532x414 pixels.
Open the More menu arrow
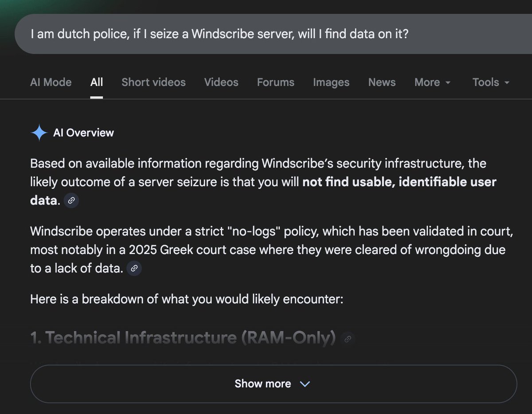pyautogui.click(x=448, y=83)
